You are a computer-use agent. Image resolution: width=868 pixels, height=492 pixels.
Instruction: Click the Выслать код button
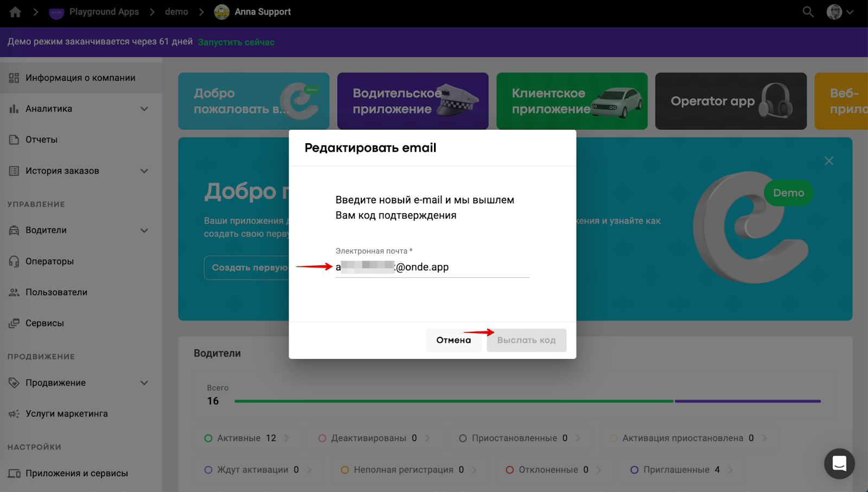point(526,340)
